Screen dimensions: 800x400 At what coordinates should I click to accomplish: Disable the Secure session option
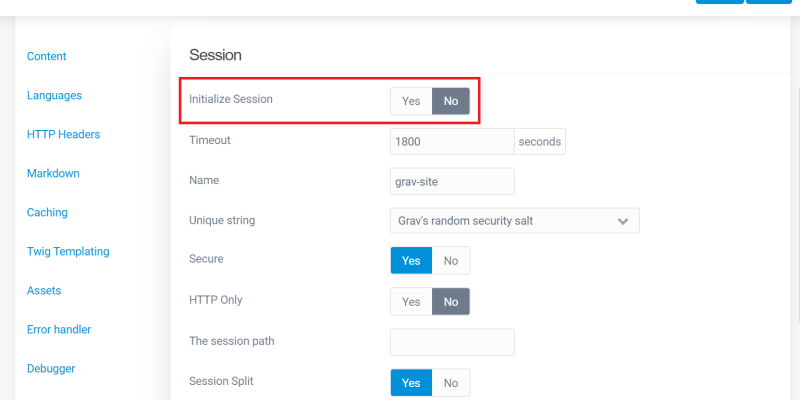click(x=451, y=260)
